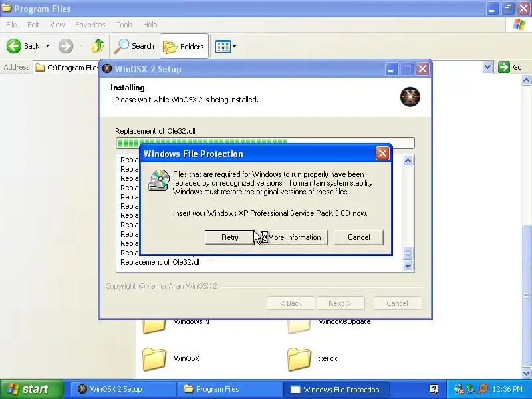Click the 12:36 PM clock
The width and height of the screenshot is (532, 399).
[x=507, y=389]
